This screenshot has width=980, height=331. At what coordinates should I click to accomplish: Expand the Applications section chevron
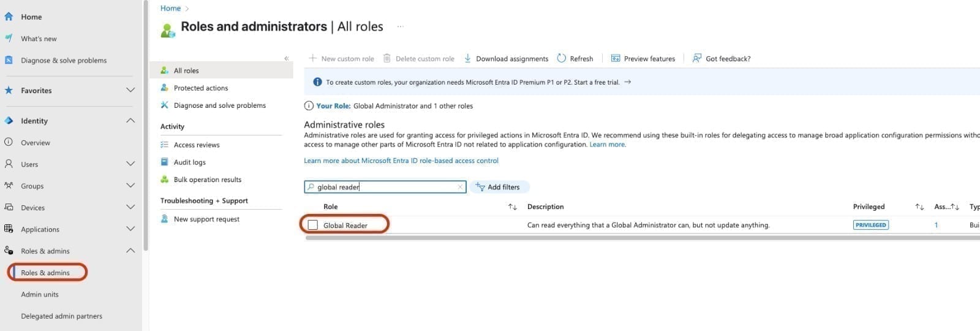point(130,229)
